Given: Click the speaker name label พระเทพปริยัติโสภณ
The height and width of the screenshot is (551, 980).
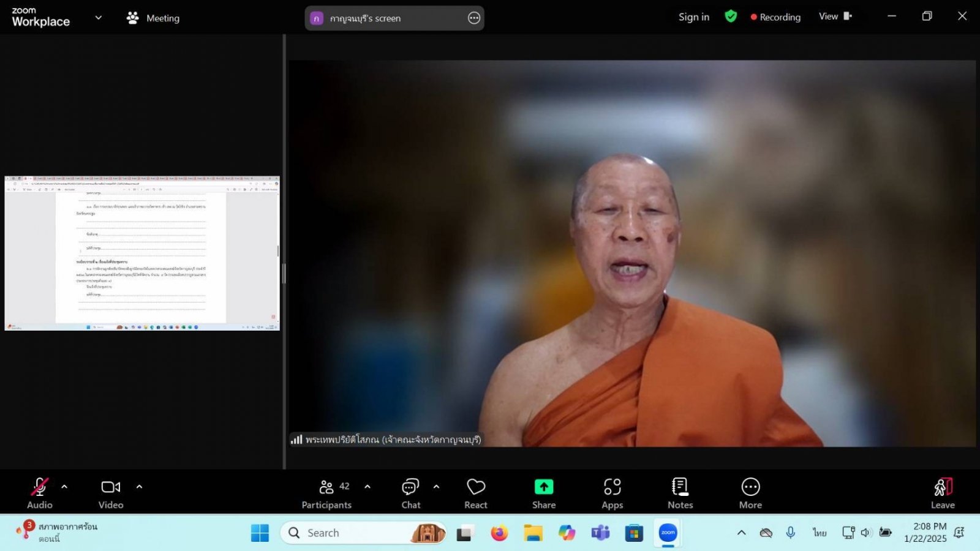Looking at the screenshot, I should [x=393, y=440].
